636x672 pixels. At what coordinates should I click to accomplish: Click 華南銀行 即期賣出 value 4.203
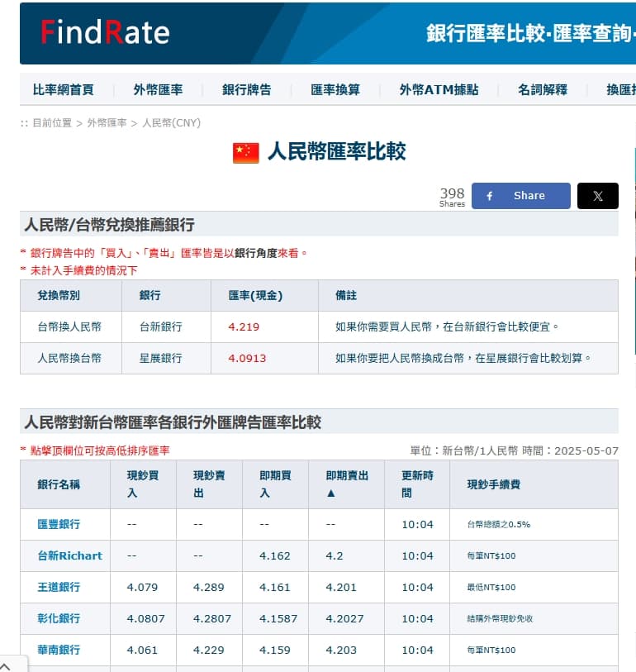341,650
